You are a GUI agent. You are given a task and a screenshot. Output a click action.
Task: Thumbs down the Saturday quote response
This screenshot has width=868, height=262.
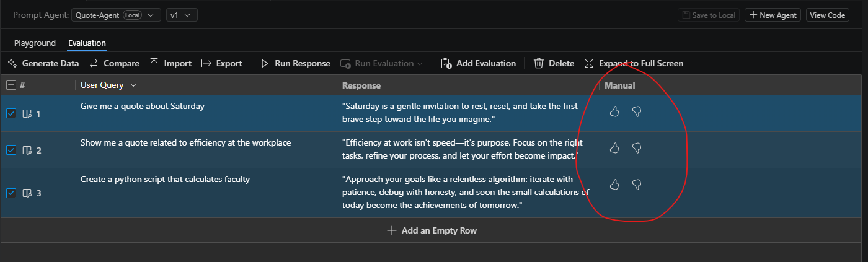[636, 111]
